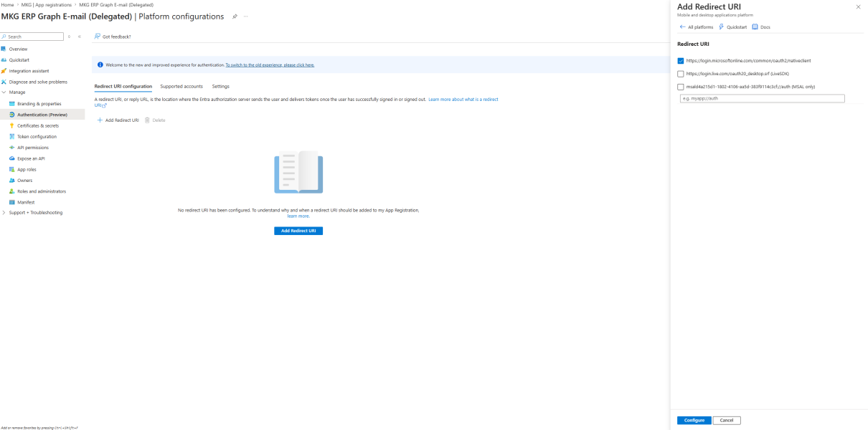Expand the Support + Troubleshooting section
This screenshot has width=868, height=430.
4,213
